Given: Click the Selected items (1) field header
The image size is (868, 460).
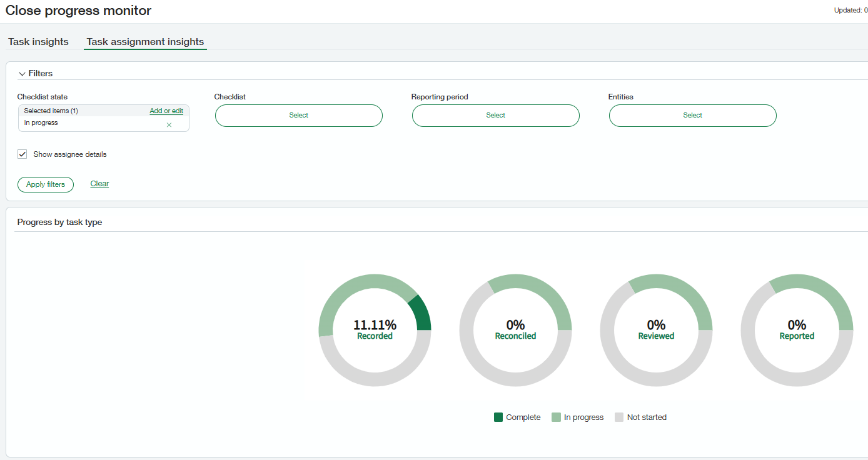Looking at the screenshot, I should tap(51, 111).
